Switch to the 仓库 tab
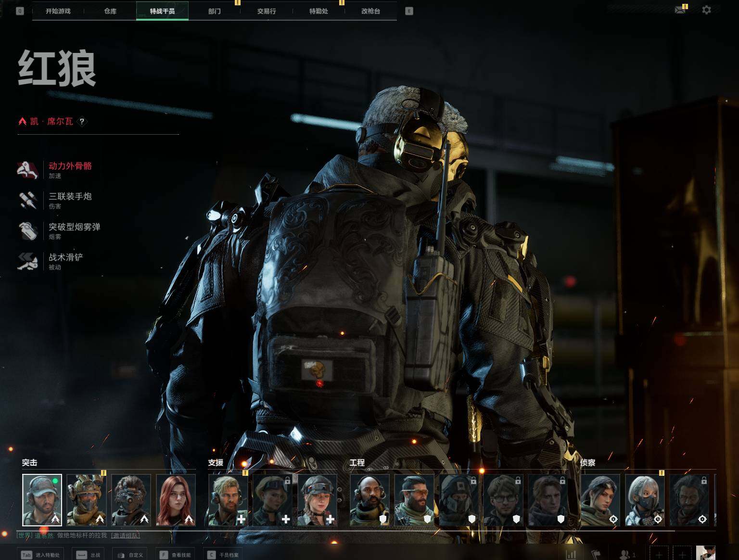Image resolution: width=739 pixels, height=560 pixels. coord(110,11)
